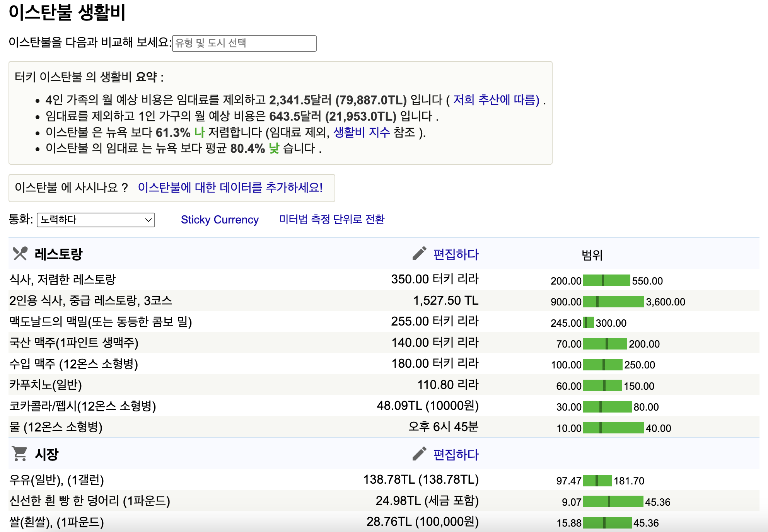The width and height of the screenshot is (768, 532).
Task: Click the range bar for 카푸치노 row
Action: tap(602, 386)
